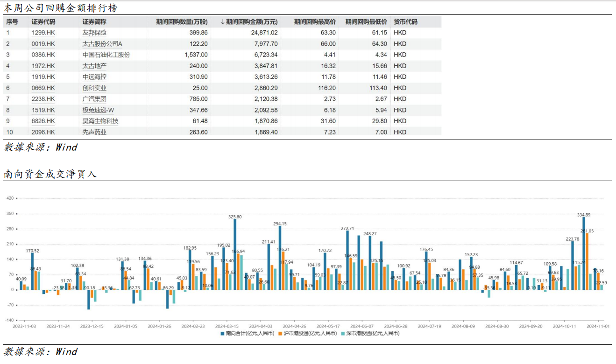This screenshot has height=364, width=616.
Task: Click the bar labeled 272.71
Action: (x=347, y=260)
